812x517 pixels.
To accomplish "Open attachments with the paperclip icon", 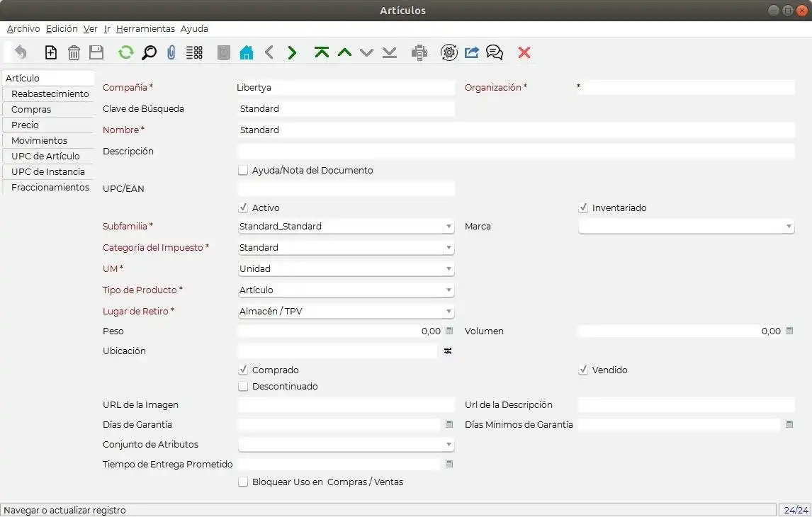I will click(171, 52).
